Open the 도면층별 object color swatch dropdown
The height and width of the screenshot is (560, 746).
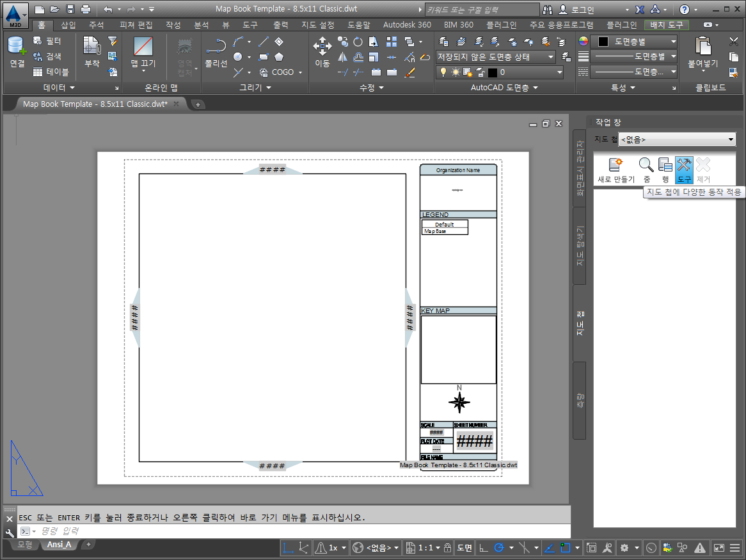pyautogui.click(x=635, y=42)
